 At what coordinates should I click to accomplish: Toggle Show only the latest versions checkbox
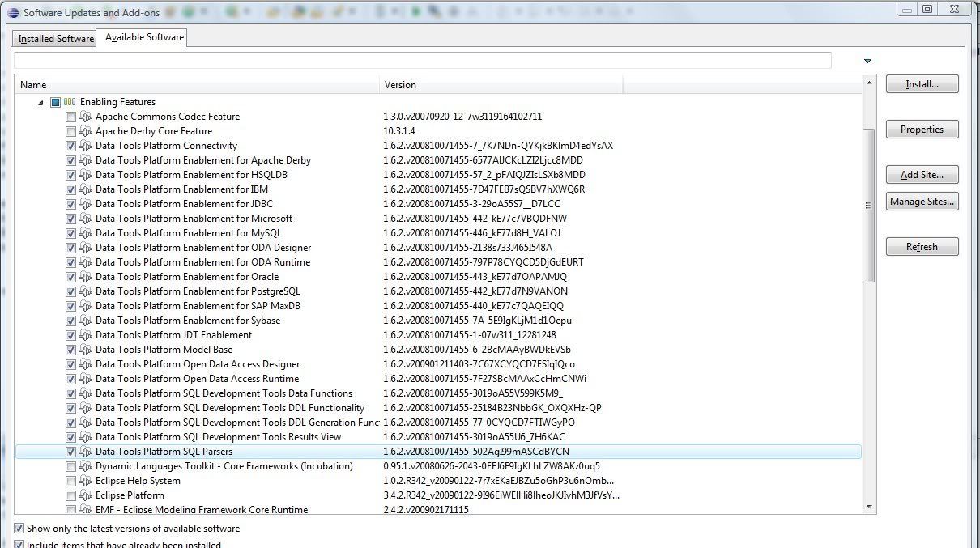tap(19, 529)
